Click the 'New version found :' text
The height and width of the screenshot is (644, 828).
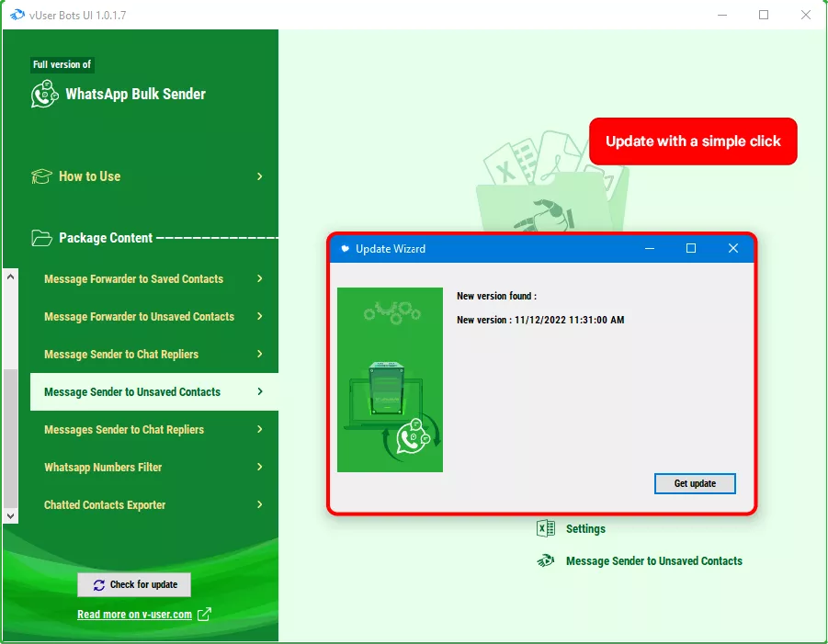[496, 296]
